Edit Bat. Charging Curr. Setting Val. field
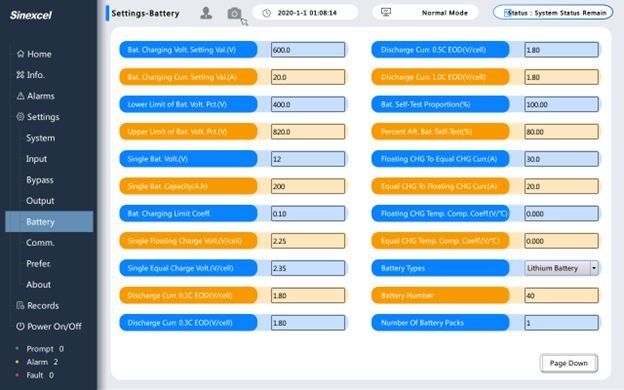This screenshot has width=624, height=390. click(x=308, y=77)
